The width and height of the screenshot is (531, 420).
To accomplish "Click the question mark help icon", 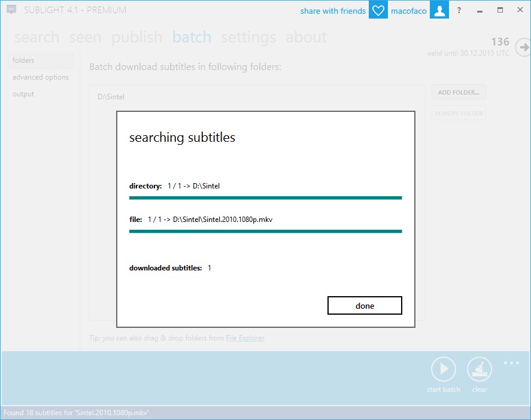I will tap(459, 11).
